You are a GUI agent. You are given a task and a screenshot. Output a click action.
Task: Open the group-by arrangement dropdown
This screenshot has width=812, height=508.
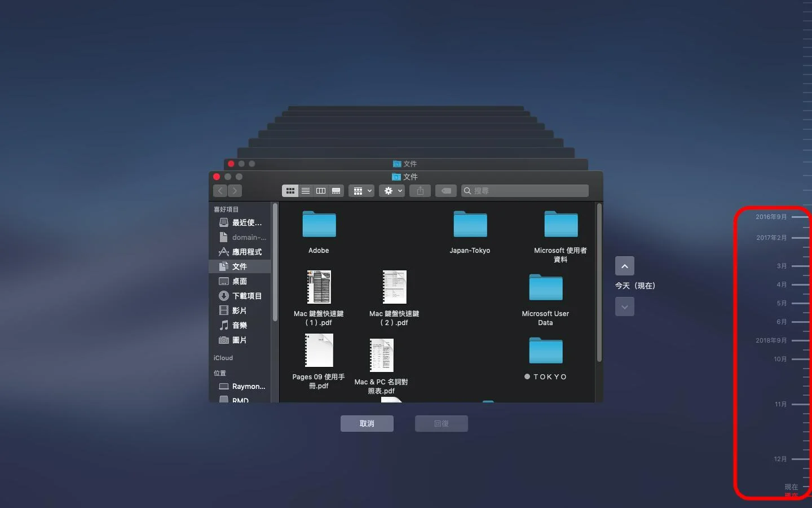click(361, 191)
